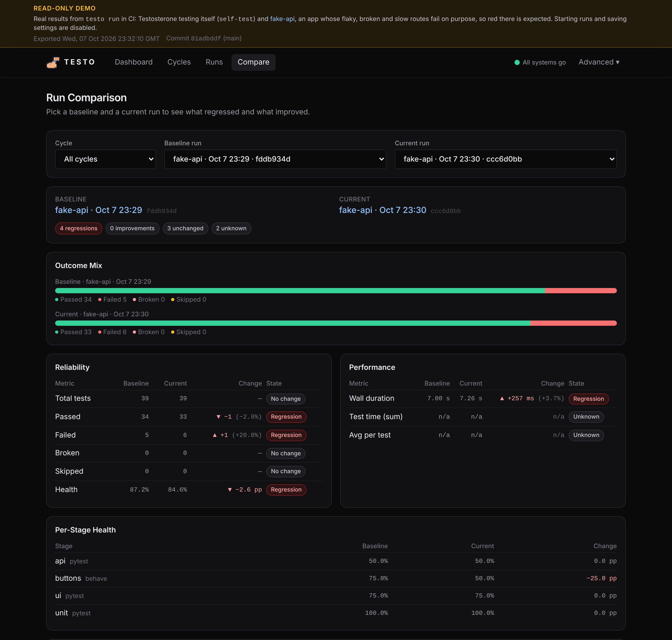This screenshot has height=640, width=672.
Task: Click the TESTO brand text
Action: [x=80, y=62]
